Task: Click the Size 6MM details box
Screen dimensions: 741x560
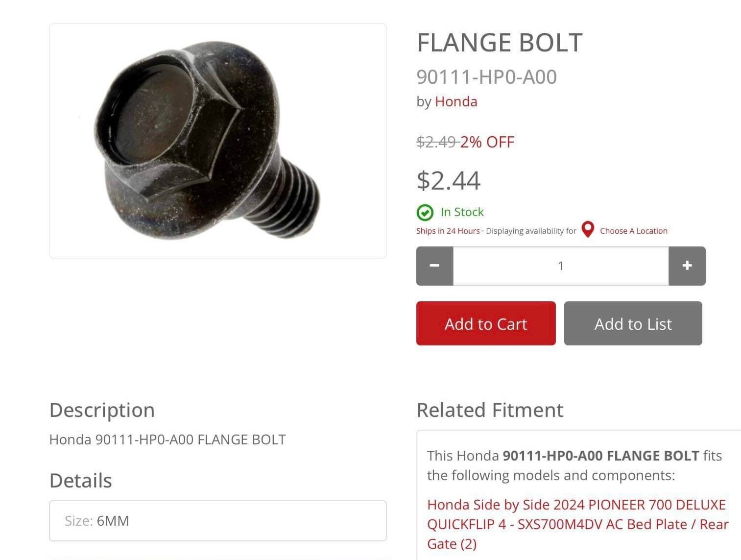Action: [x=218, y=521]
